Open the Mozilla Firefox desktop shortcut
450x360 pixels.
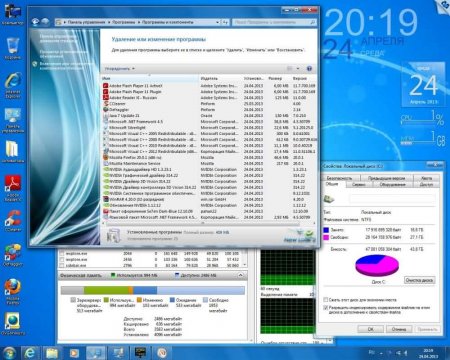(13, 292)
